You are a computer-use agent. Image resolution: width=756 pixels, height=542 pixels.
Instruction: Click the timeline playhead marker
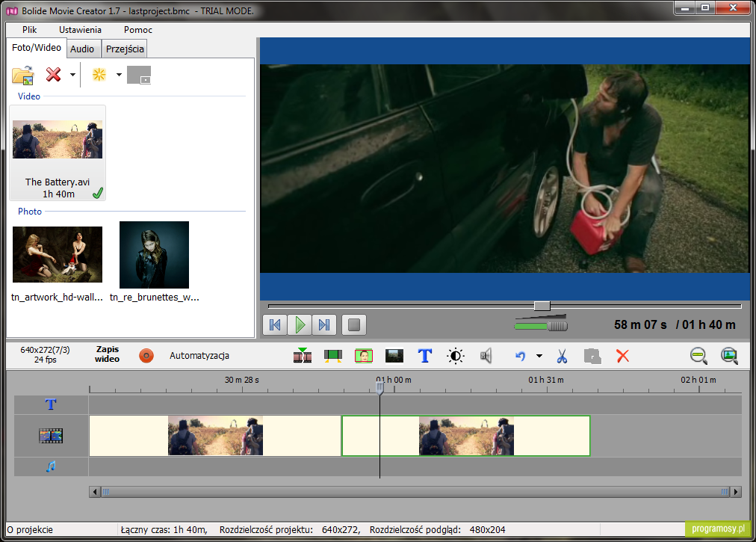(x=380, y=387)
